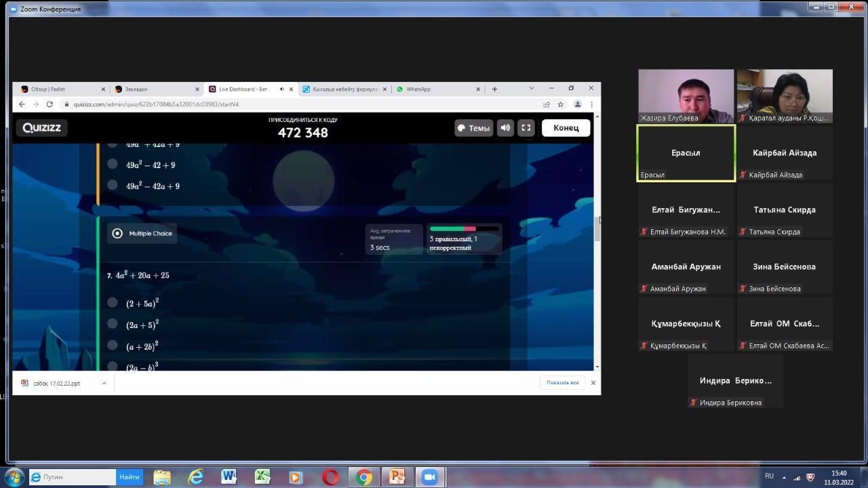Mute sound with the Quizizz speaker icon

coord(505,128)
